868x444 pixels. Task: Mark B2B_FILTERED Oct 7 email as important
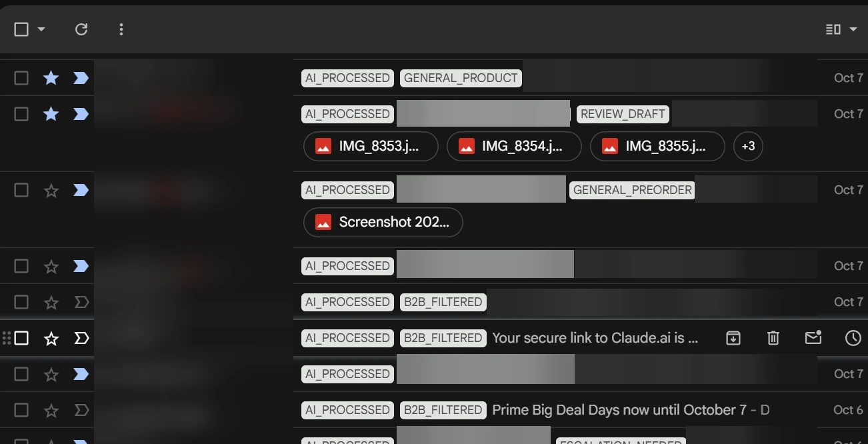click(x=81, y=302)
